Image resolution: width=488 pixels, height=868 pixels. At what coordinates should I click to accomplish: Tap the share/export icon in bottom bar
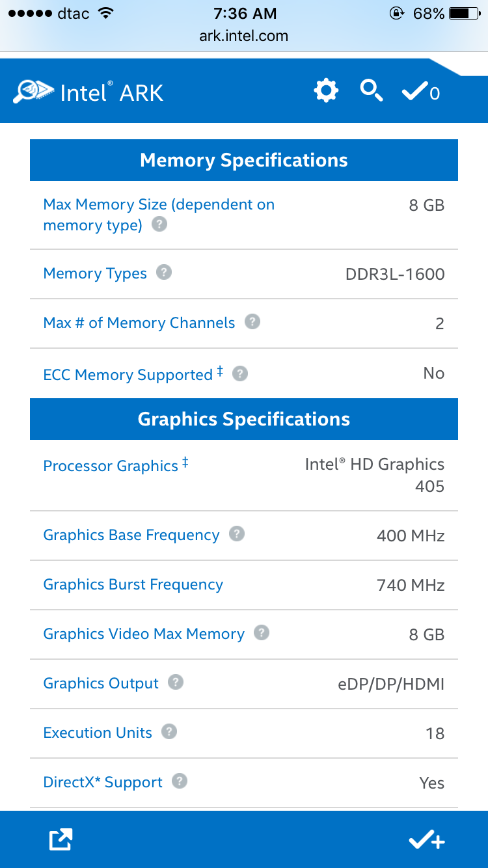(x=61, y=840)
